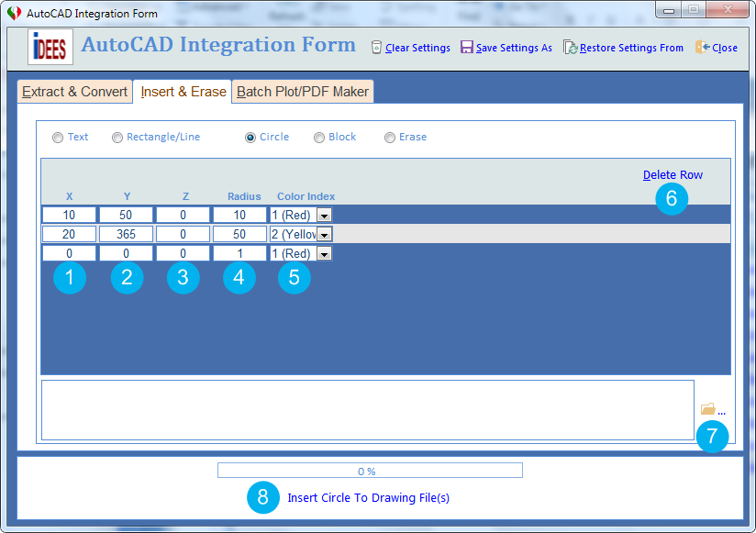Click the Clear Settings link

417,48
